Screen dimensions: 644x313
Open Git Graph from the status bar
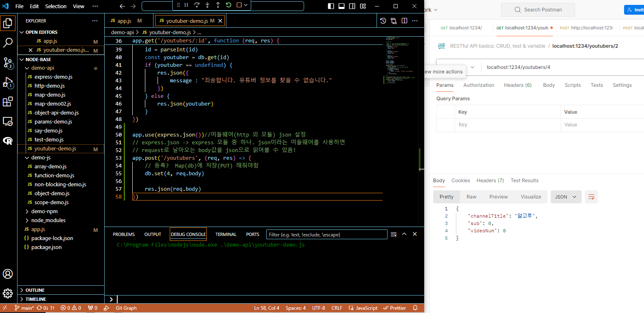coord(126,308)
